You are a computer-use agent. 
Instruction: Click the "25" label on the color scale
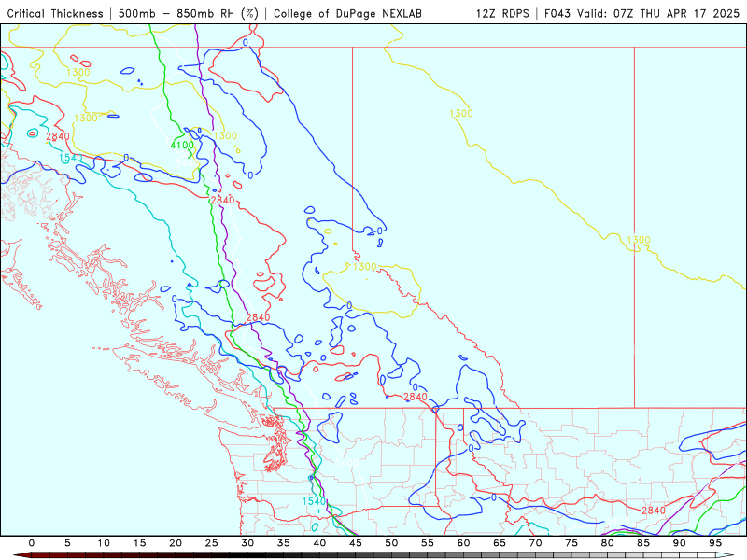(212, 543)
